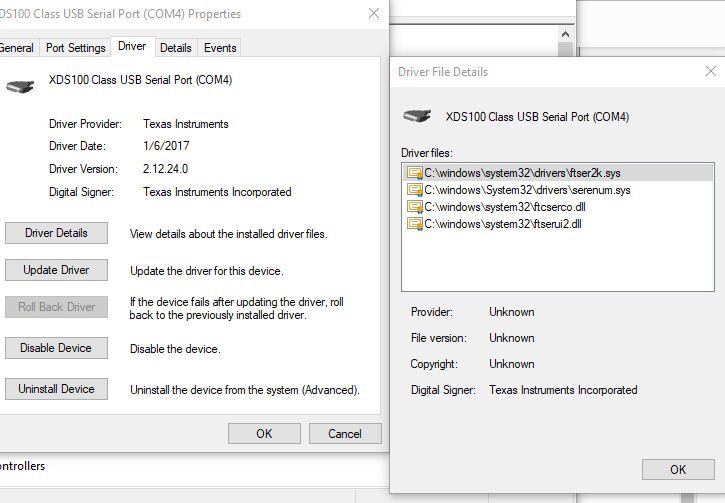
Task: Click serial port device icon in Properties window
Action: coord(20,86)
